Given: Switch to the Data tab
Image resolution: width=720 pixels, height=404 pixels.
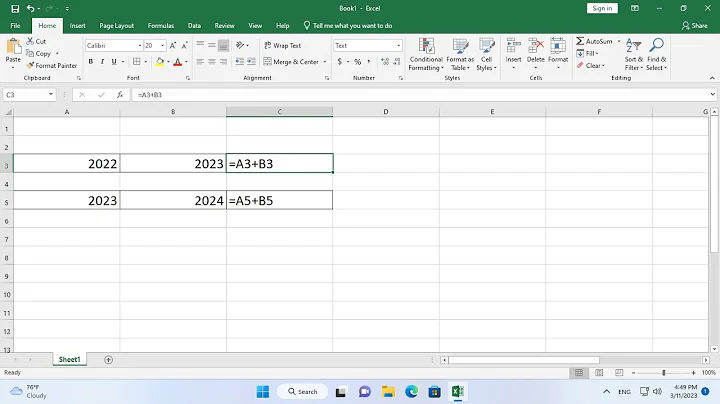Looking at the screenshot, I should click(194, 26).
